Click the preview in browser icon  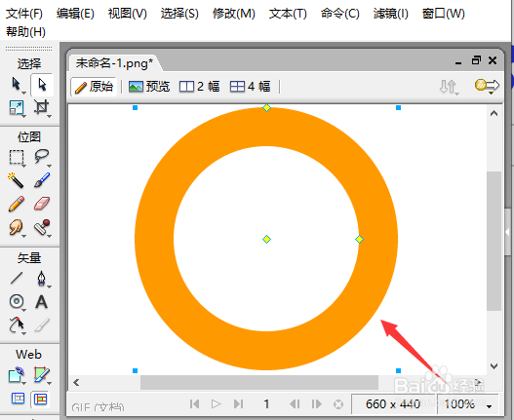487,86
